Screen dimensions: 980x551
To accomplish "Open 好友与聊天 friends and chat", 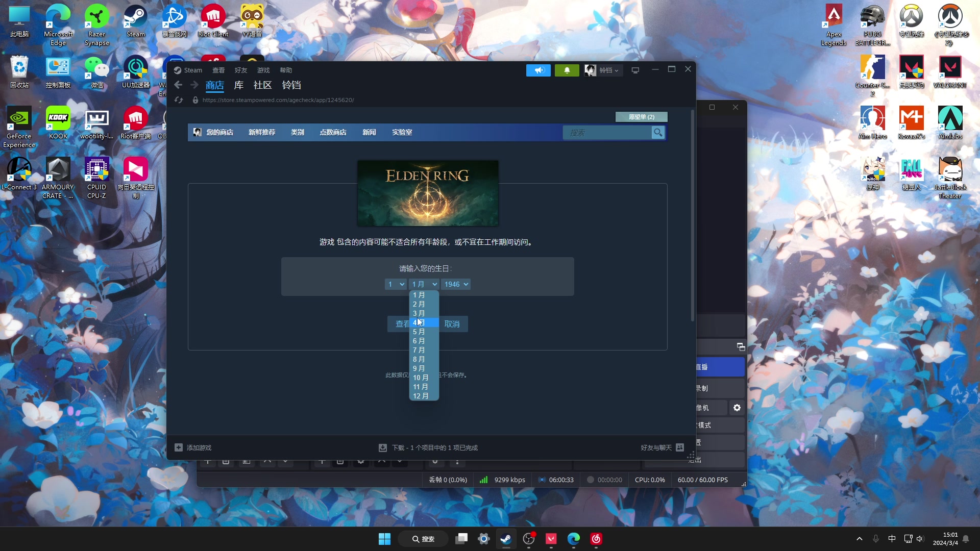I will [x=662, y=447].
